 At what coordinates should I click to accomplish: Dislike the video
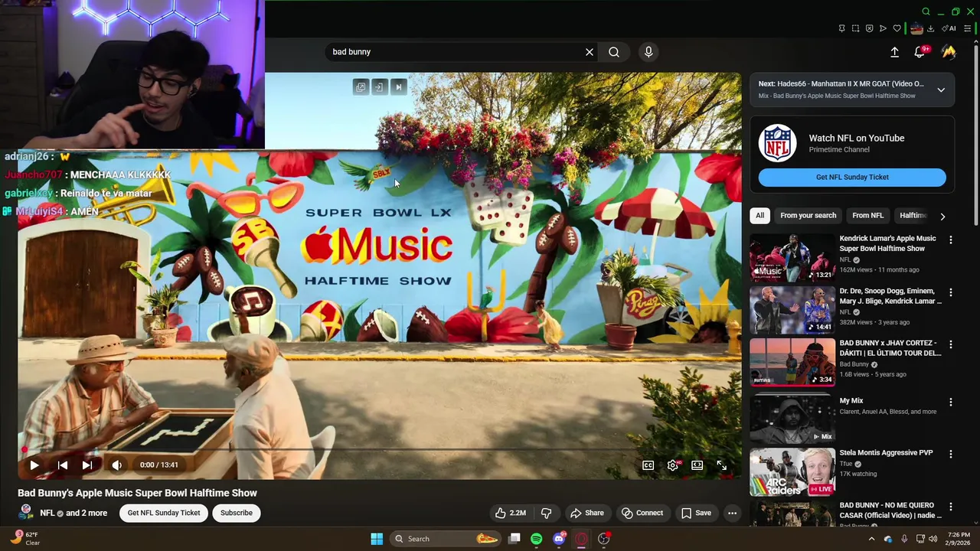546,513
